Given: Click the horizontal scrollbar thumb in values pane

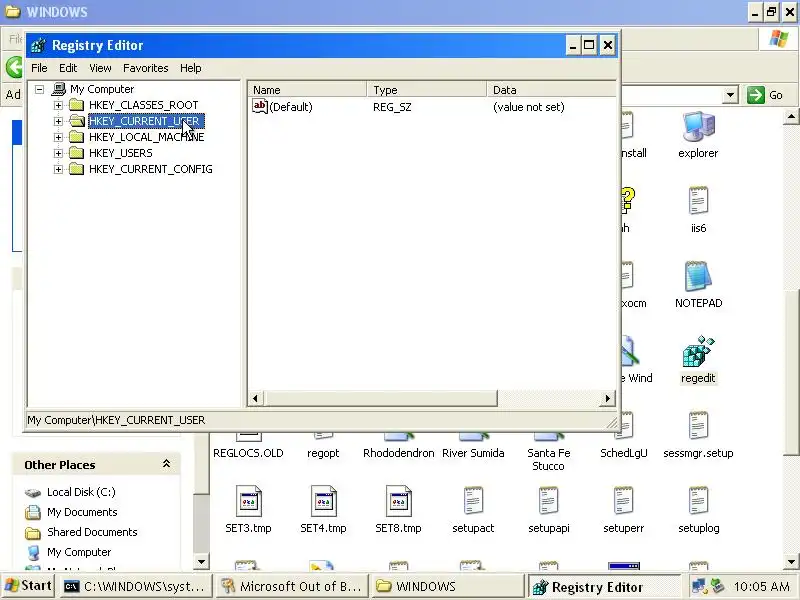Looking at the screenshot, I should coord(380,398).
